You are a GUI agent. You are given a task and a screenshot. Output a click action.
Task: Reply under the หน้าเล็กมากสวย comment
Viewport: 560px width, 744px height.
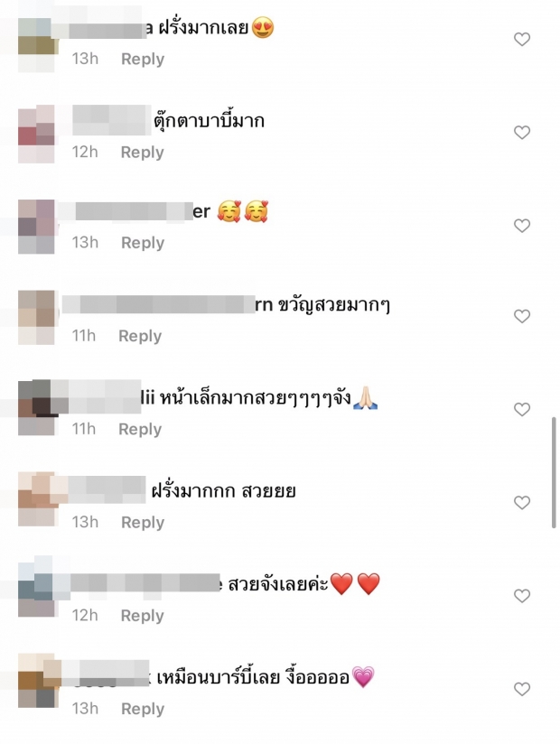(140, 429)
